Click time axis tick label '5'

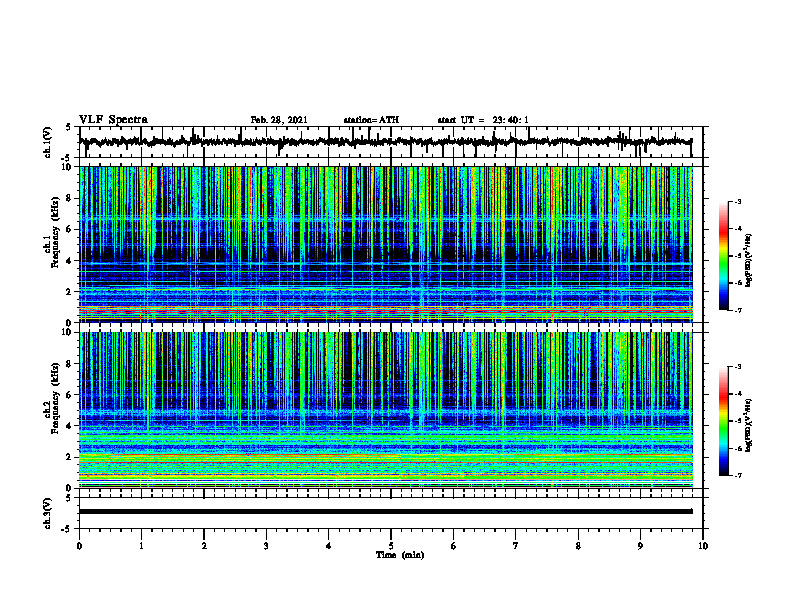pos(391,546)
